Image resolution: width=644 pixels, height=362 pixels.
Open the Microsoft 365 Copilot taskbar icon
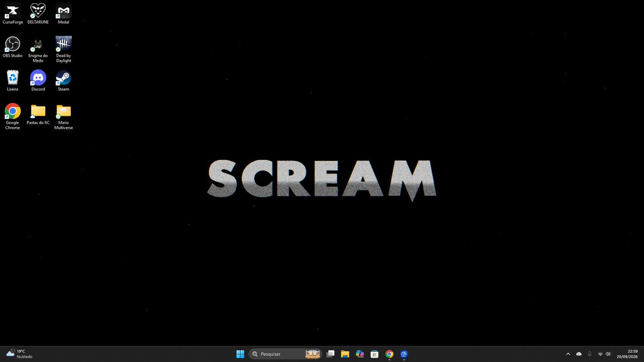pos(360,354)
